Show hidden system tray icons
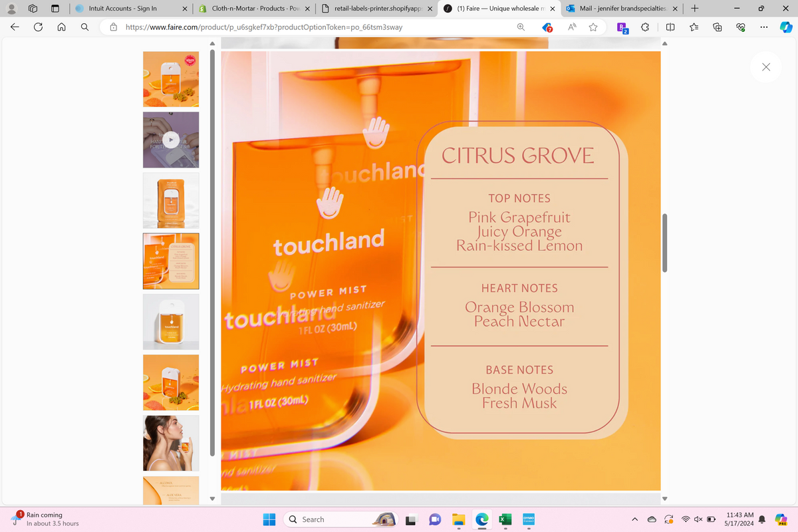Viewport: 798px width, 532px height. point(634,519)
